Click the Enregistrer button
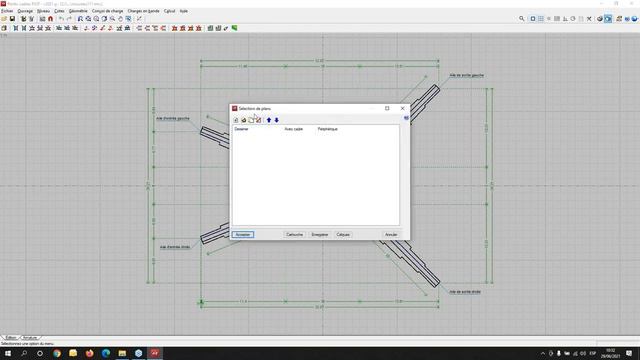 pos(320,235)
